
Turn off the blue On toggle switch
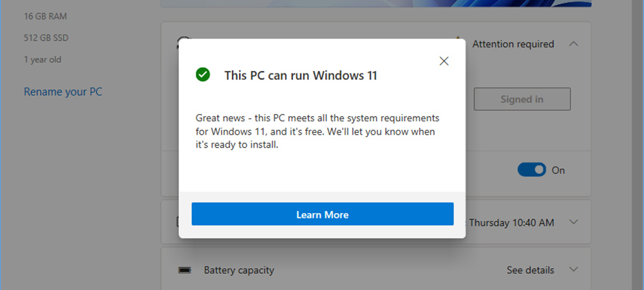[x=531, y=169]
